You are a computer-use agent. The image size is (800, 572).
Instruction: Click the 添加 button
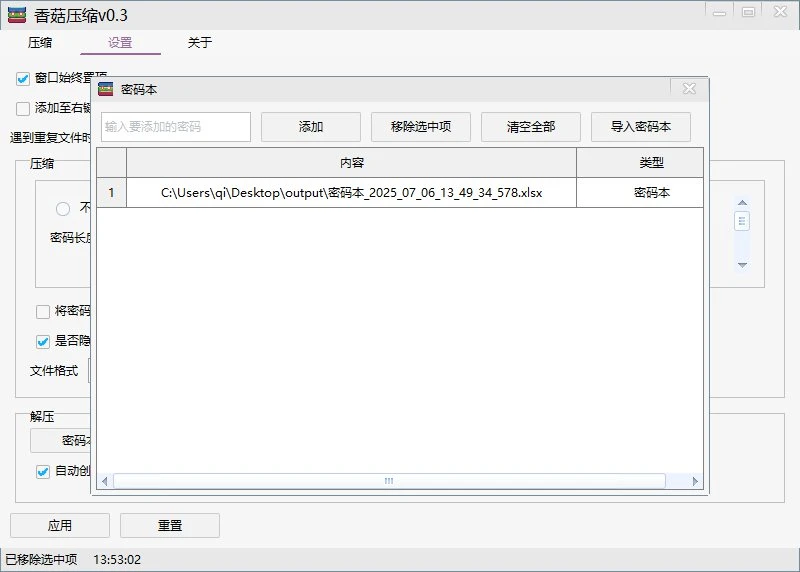[310, 127]
